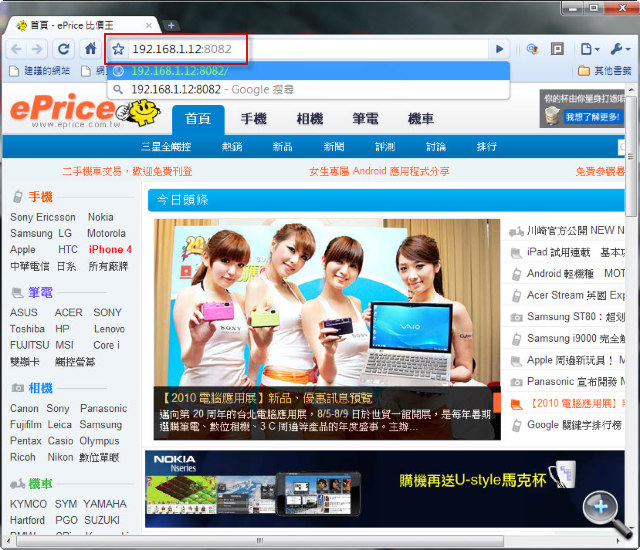Switch to the 筆電 tab
The height and width of the screenshot is (550, 640).
point(365,119)
